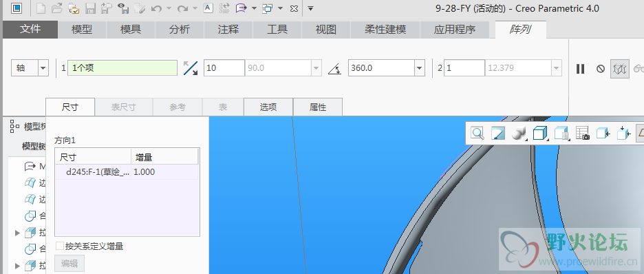Switch to the 注释 ribbon tab
Viewport: 644px width, 274px height.
pyautogui.click(x=228, y=30)
